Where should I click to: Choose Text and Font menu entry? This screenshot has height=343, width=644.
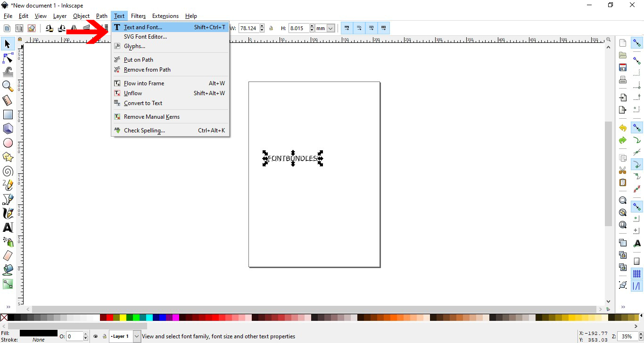coord(170,27)
